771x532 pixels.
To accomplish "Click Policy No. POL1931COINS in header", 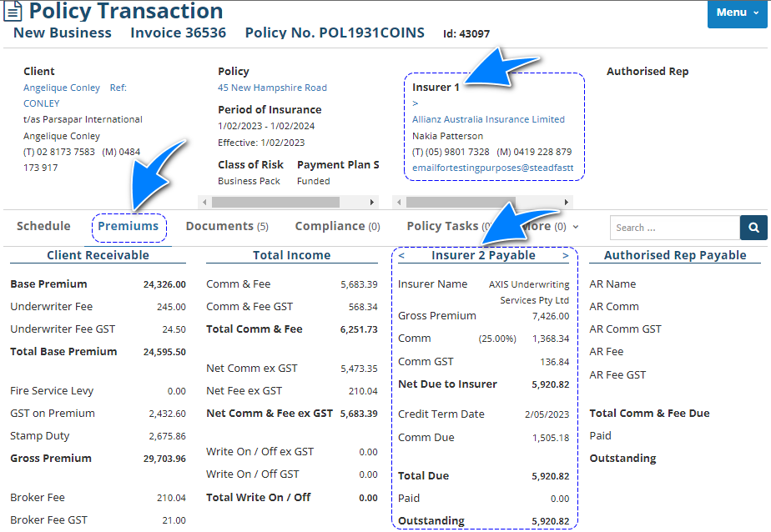I will [x=335, y=33].
